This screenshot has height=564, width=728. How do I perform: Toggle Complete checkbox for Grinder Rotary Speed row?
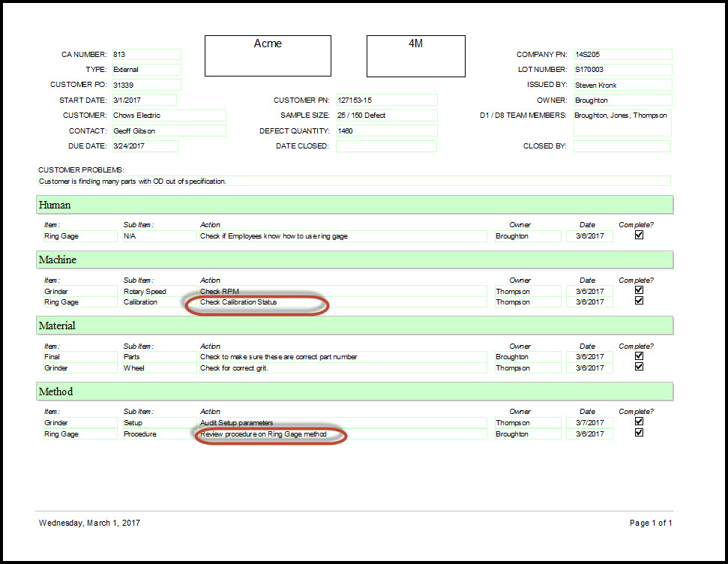(639, 290)
